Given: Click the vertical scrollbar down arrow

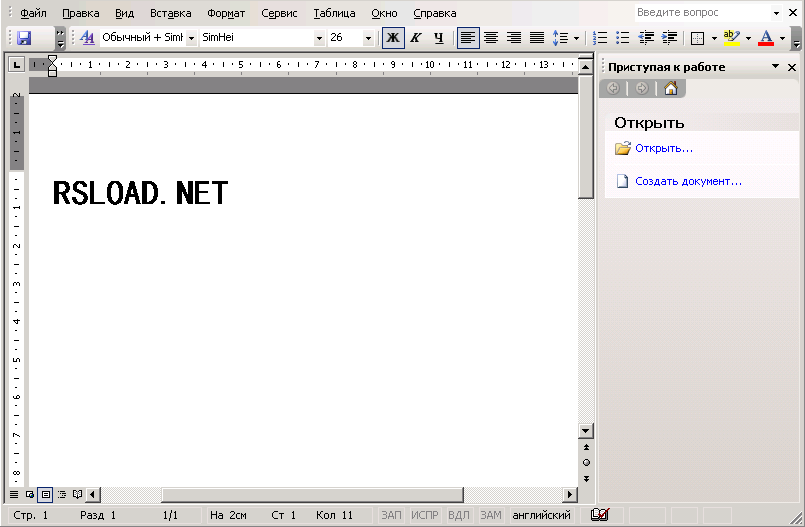Looking at the screenshot, I should point(585,431).
